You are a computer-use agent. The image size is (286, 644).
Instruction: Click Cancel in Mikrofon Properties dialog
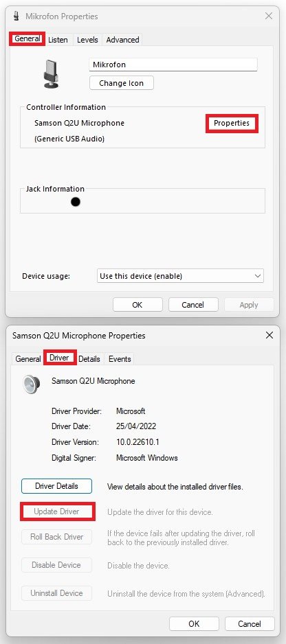(x=192, y=305)
